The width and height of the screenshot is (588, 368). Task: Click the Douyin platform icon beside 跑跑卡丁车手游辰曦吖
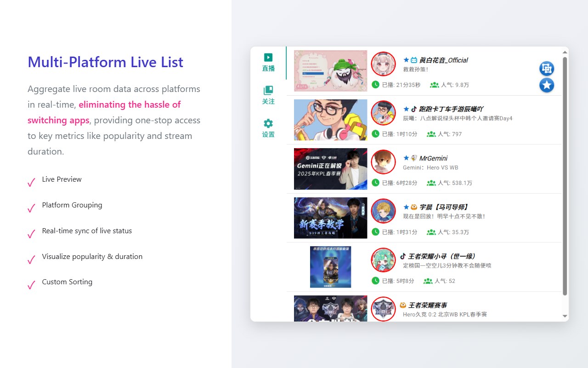coord(414,109)
